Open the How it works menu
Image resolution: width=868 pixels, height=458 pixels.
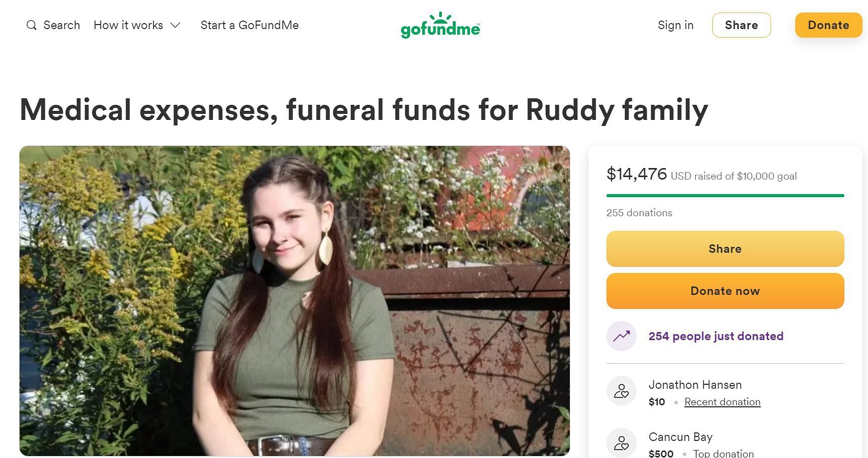pyautogui.click(x=129, y=25)
